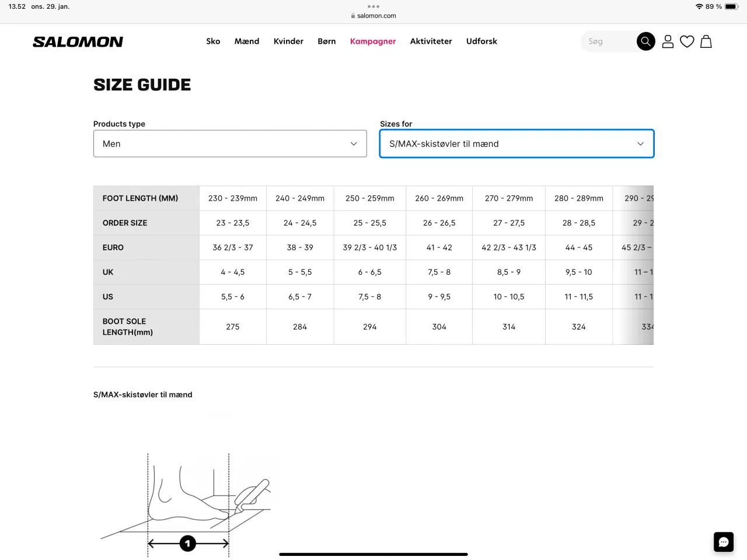Click US size 5,5 - 6
Viewport: 747px width, 560px height.
tap(233, 296)
